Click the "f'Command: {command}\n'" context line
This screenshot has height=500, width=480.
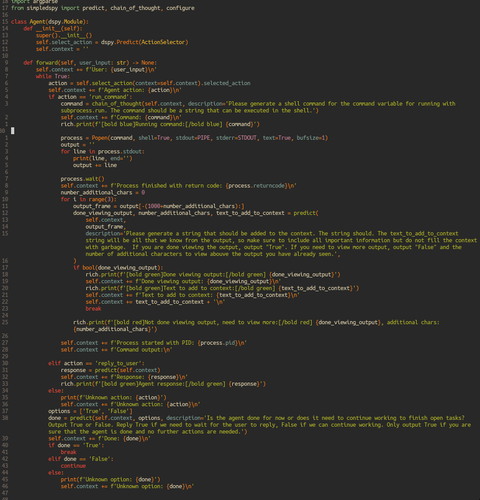[x=121, y=117]
